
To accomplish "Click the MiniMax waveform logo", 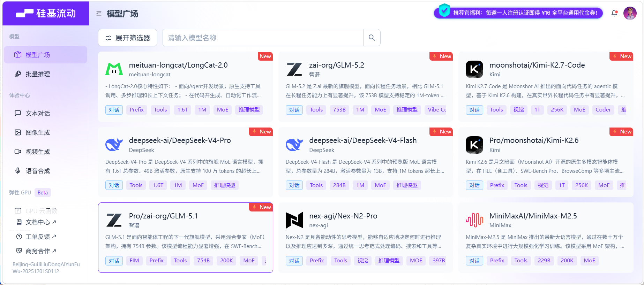I will coord(474,220).
